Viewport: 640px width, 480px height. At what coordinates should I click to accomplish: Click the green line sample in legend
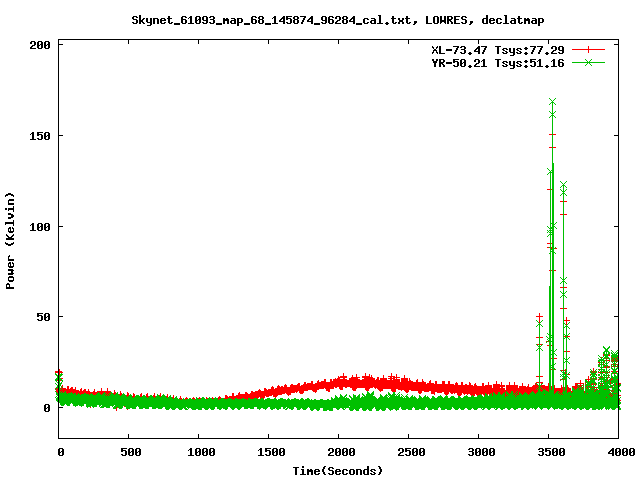(589, 62)
